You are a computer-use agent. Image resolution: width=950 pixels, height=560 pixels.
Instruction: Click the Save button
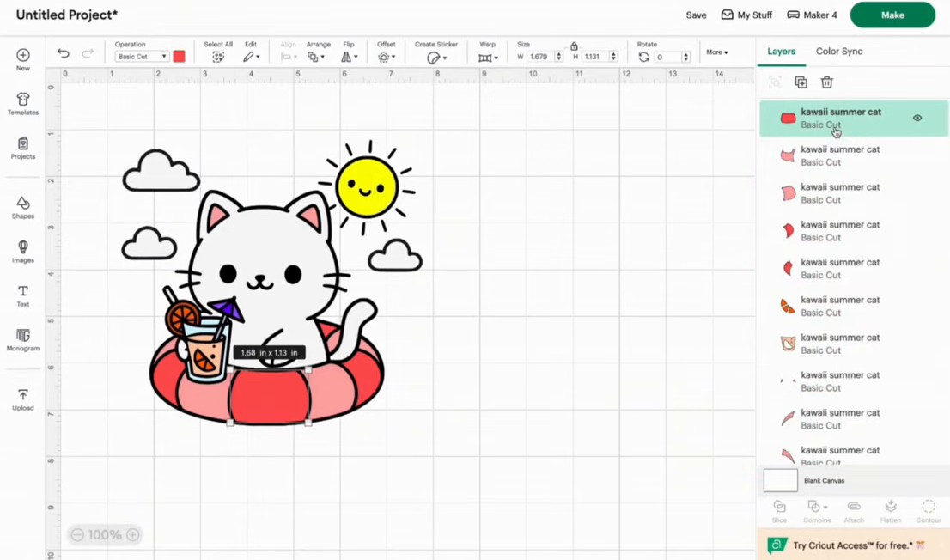(696, 15)
